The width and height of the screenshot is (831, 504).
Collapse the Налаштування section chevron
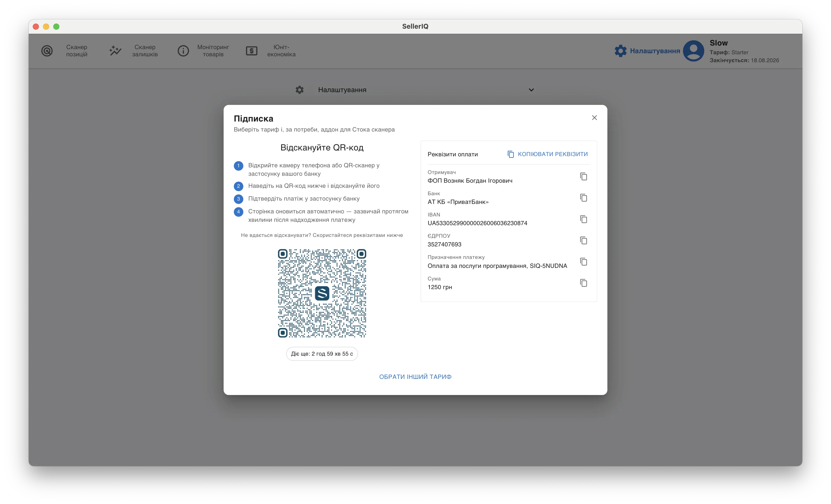pos(531,90)
